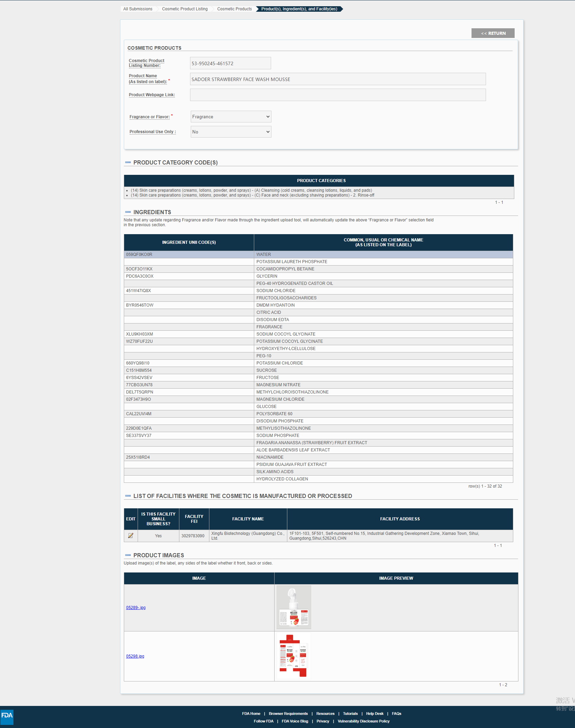Open the Professional Use Only dropdown

click(231, 132)
